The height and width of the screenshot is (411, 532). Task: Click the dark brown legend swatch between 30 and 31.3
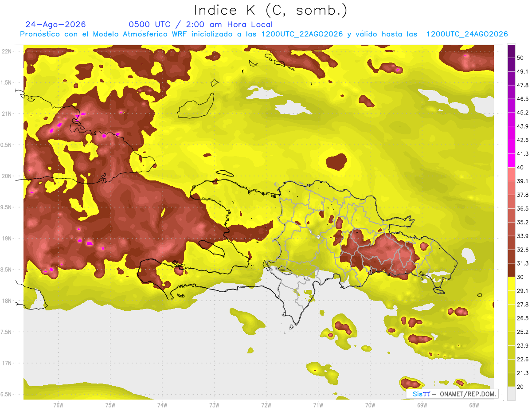(x=511, y=270)
